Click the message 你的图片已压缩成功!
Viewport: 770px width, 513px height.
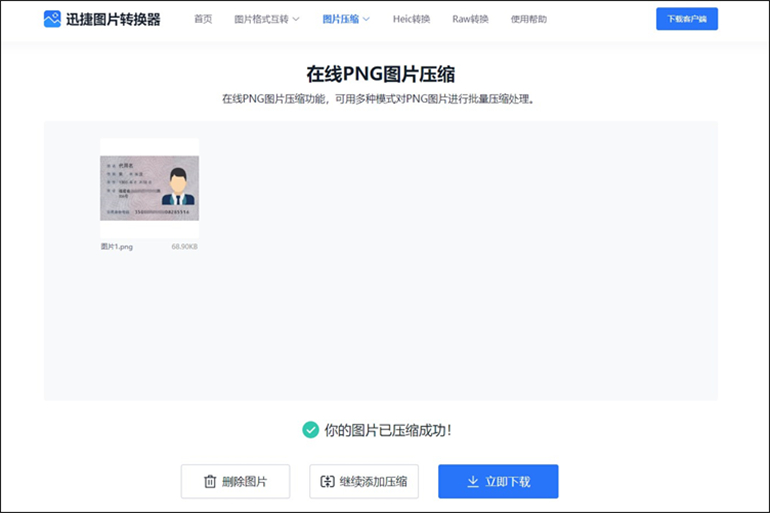coord(387,431)
